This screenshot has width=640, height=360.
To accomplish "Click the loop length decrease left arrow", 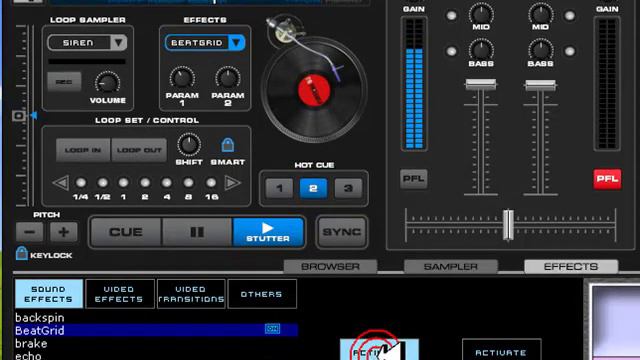I will (x=61, y=182).
